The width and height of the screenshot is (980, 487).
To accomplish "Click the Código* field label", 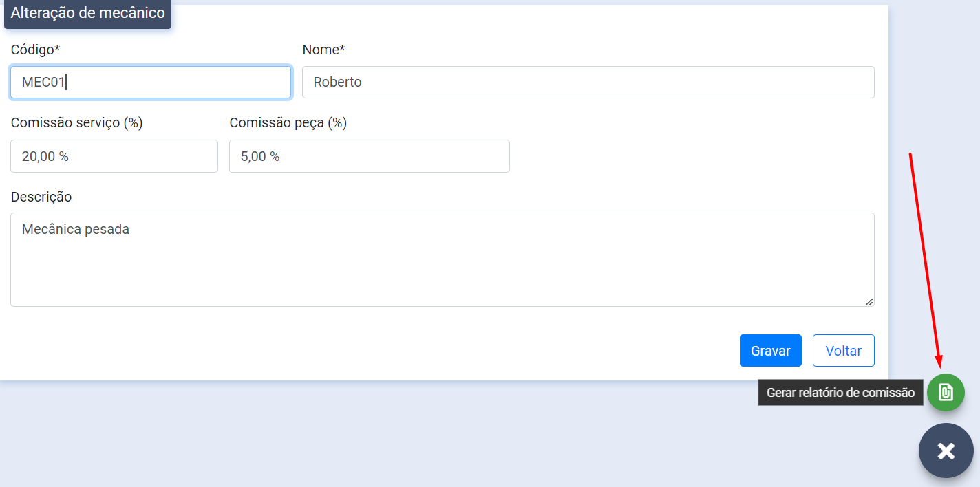I will (x=36, y=50).
